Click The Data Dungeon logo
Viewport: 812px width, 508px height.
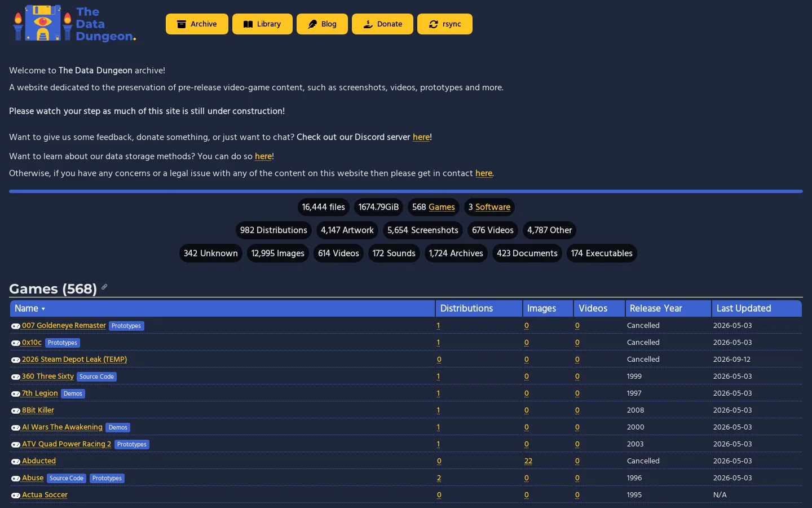click(74, 24)
